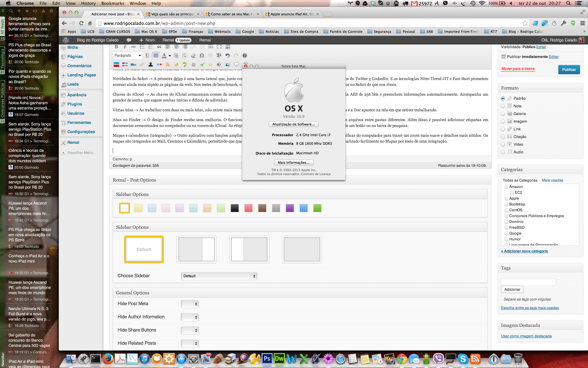Select the Galeria post format
The height and width of the screenshot is (368, 588).
tap(503, 114)
